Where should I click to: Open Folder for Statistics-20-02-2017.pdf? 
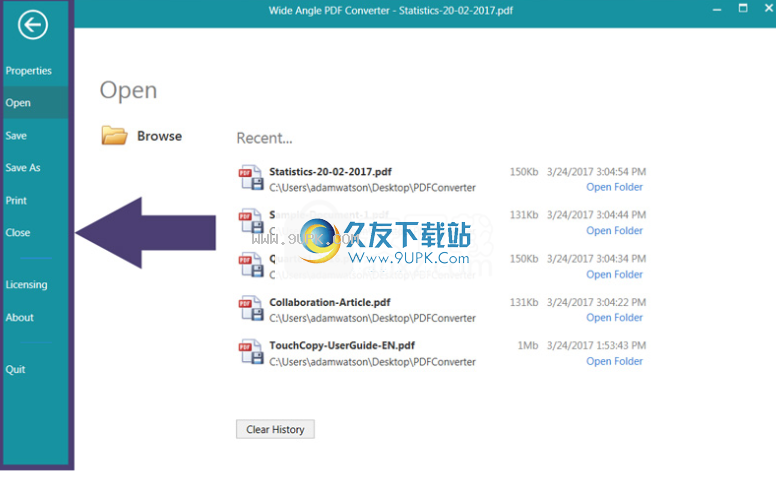614,187
